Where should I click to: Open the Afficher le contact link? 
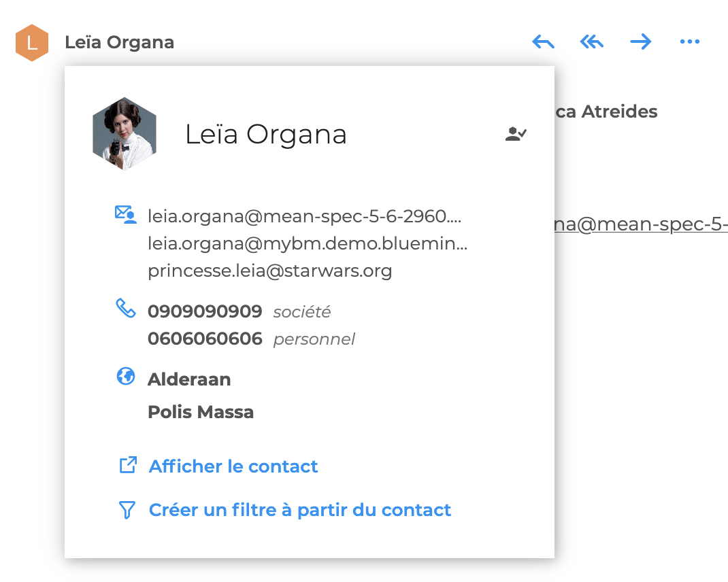(x=233, y=466)
